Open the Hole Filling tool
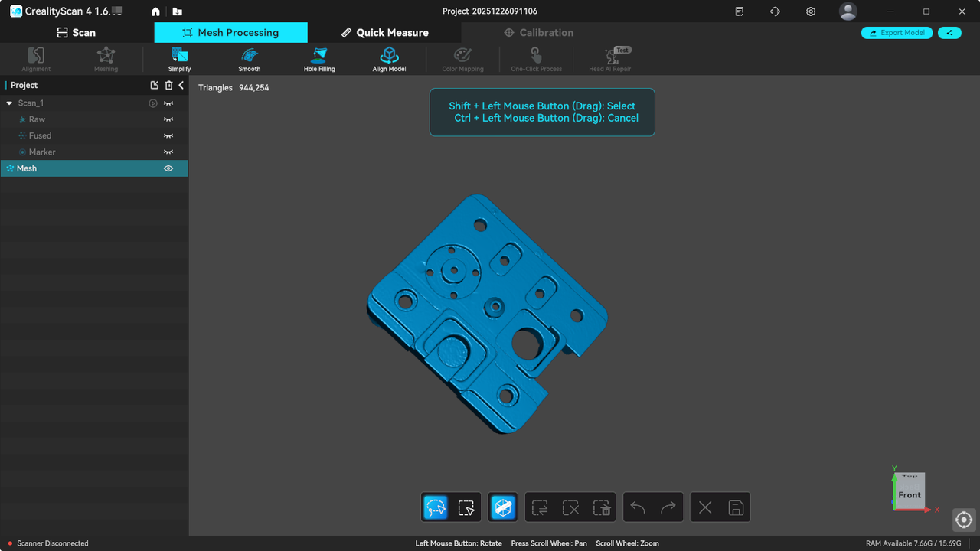The width and height of the screenshot is (980, 551). click(x=319, y=58)
